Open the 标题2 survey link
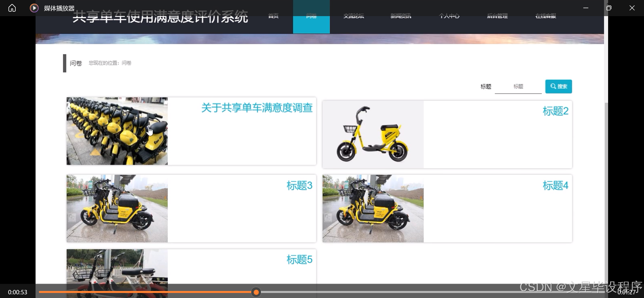Viewport: 644px width, 298px height. [555, 111]
